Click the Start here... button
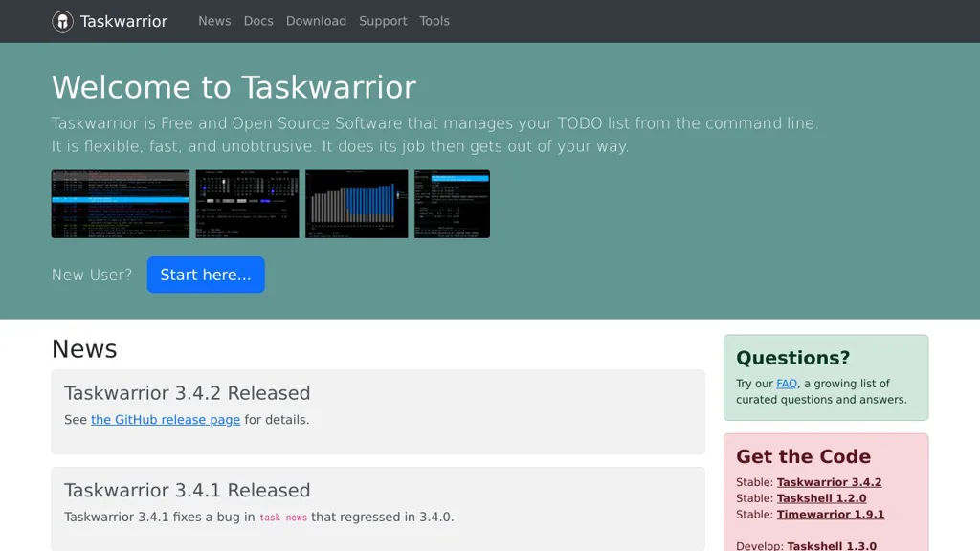 point(206,275)
